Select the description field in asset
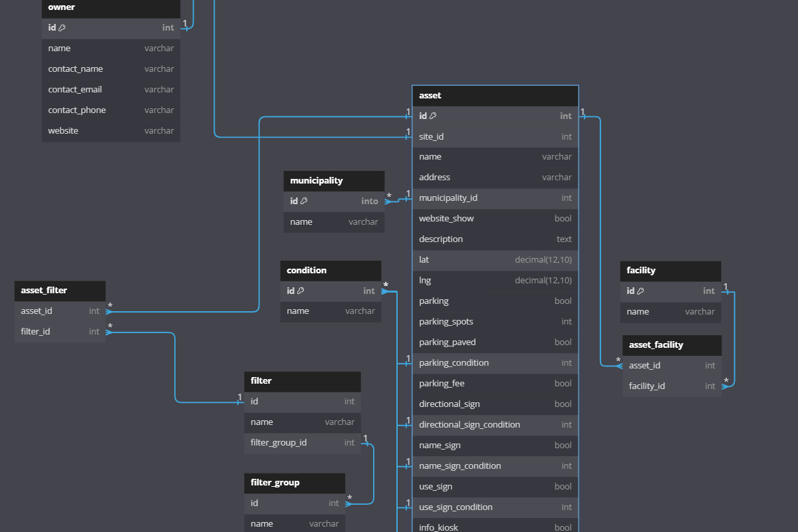This screenshot has height=532, width=798. point(495,240)
